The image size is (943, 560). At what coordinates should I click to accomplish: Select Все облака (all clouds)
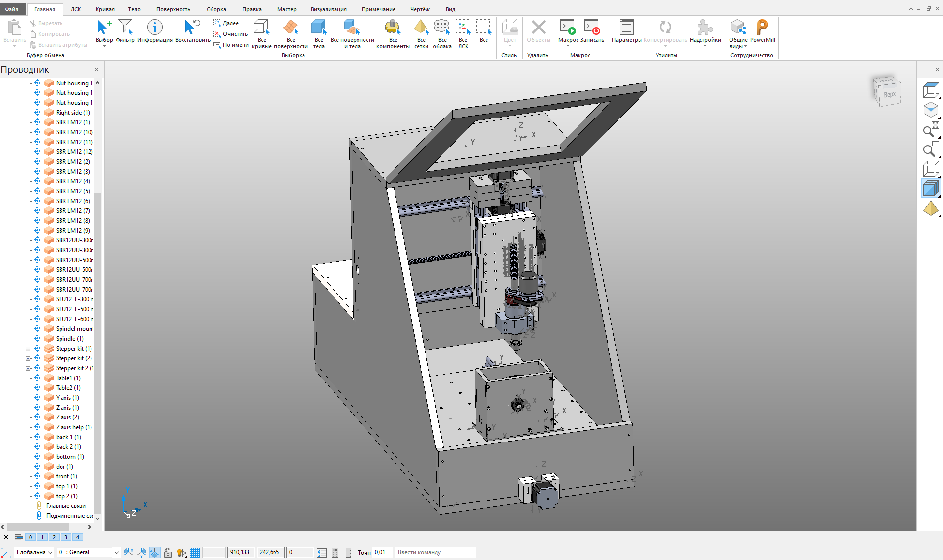442,34
